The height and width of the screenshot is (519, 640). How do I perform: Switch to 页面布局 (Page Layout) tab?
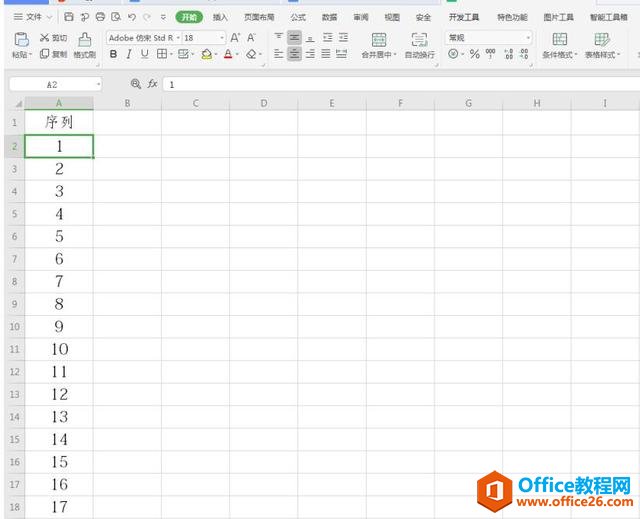pos(259,17)
